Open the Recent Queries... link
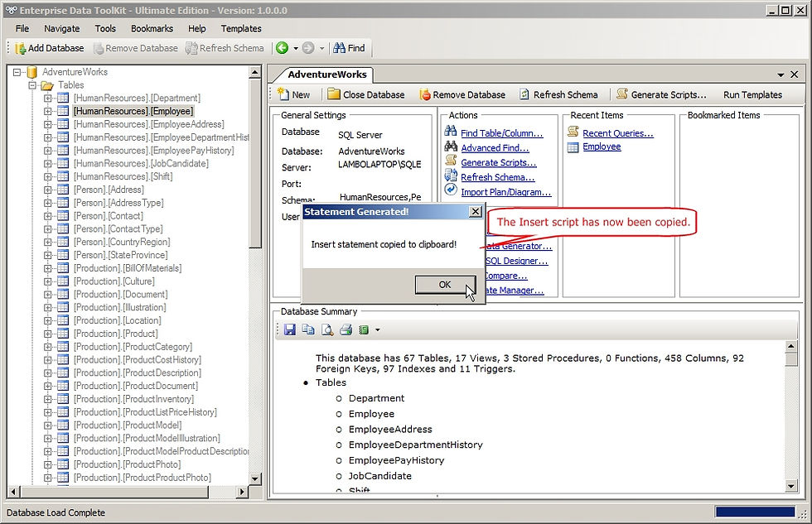 pyautogui.click(x=618, y=133)
